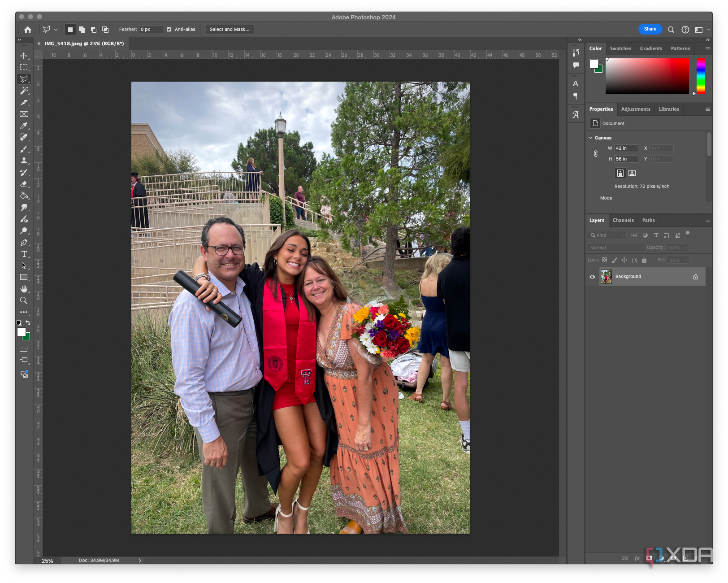Select the Hand tool
The height and width of the screenshot is (583, 728).
click(x=24, y=289)
